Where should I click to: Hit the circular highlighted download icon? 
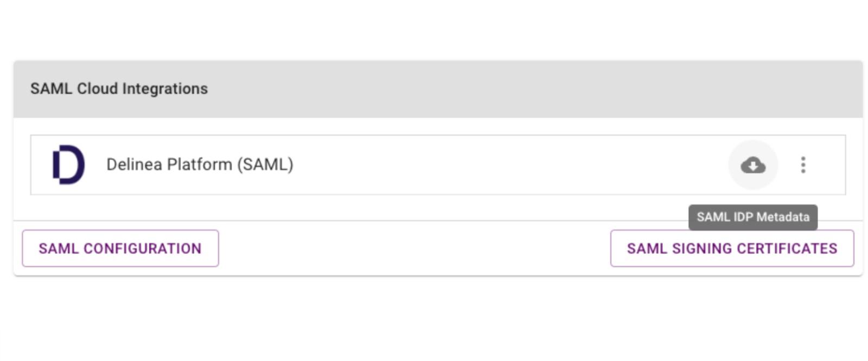click(x=752, y=165)
